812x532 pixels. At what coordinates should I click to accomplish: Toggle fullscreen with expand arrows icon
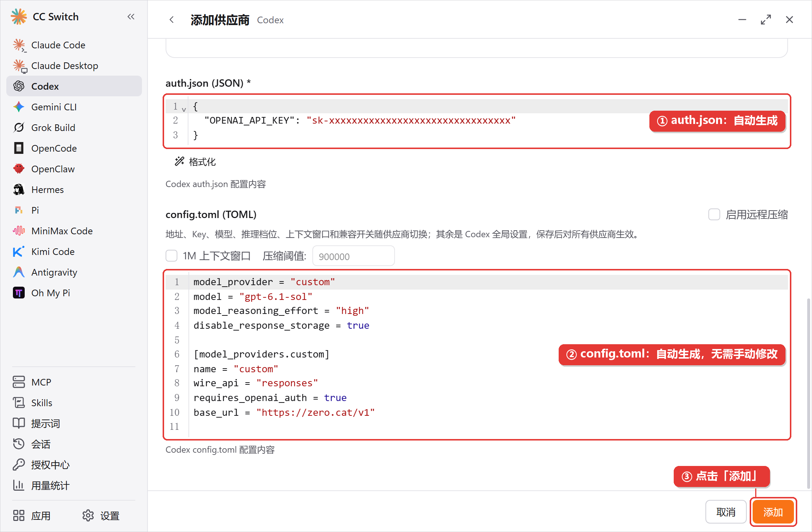[766, 20]
